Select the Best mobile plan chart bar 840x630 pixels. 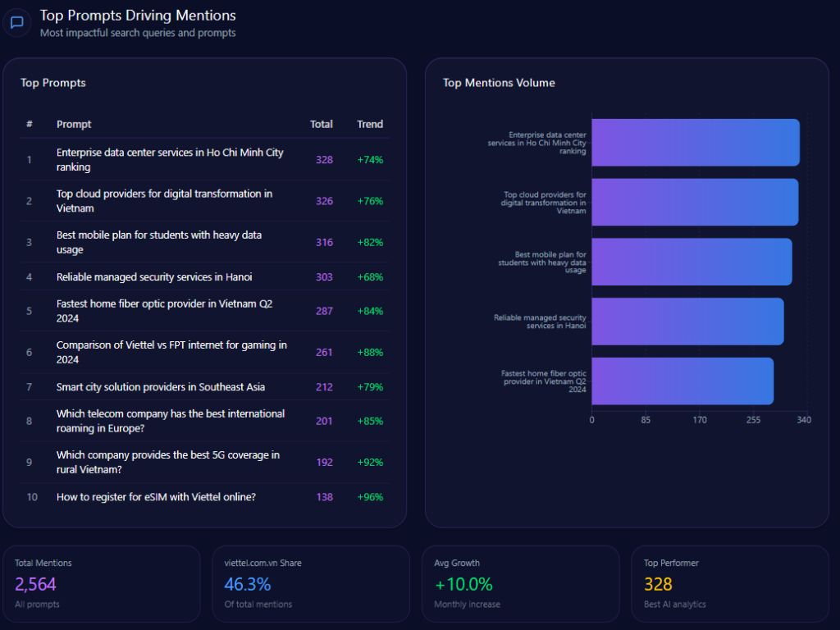click(x=692, y=262)
